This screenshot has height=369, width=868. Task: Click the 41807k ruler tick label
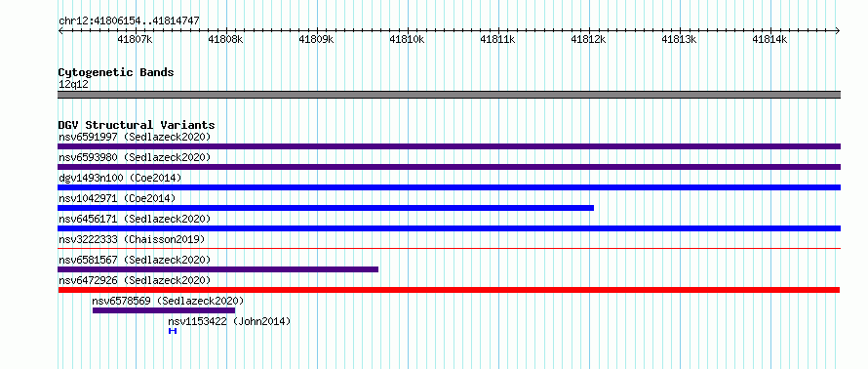click(x=135, y=39)
